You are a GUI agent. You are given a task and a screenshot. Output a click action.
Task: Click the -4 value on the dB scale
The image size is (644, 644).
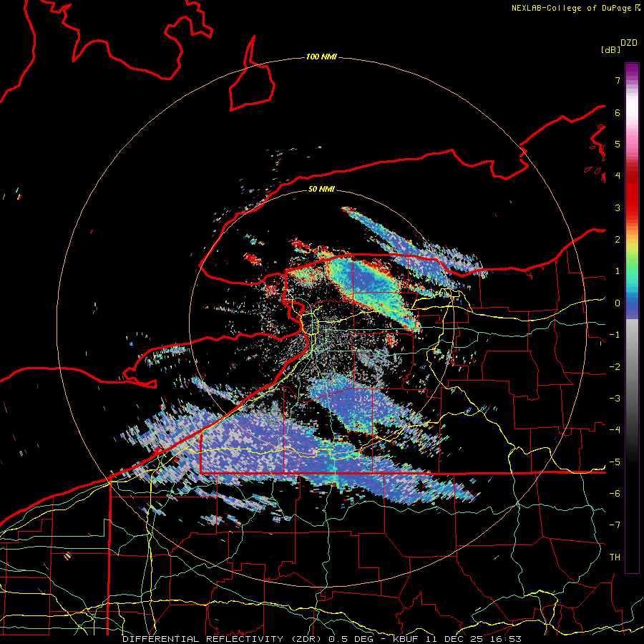(x=615, y=430)
